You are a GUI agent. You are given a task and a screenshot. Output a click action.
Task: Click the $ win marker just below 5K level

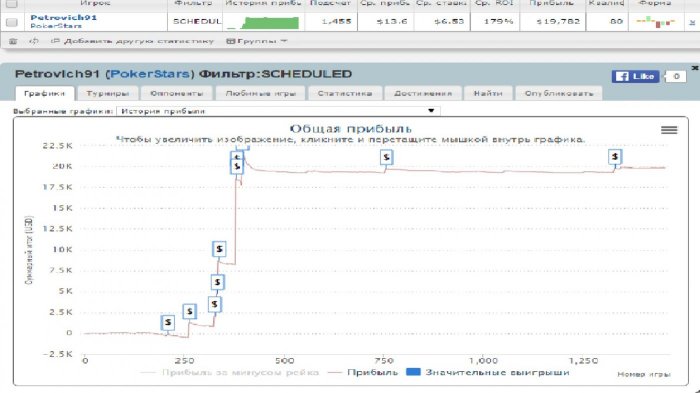point(215,304)
